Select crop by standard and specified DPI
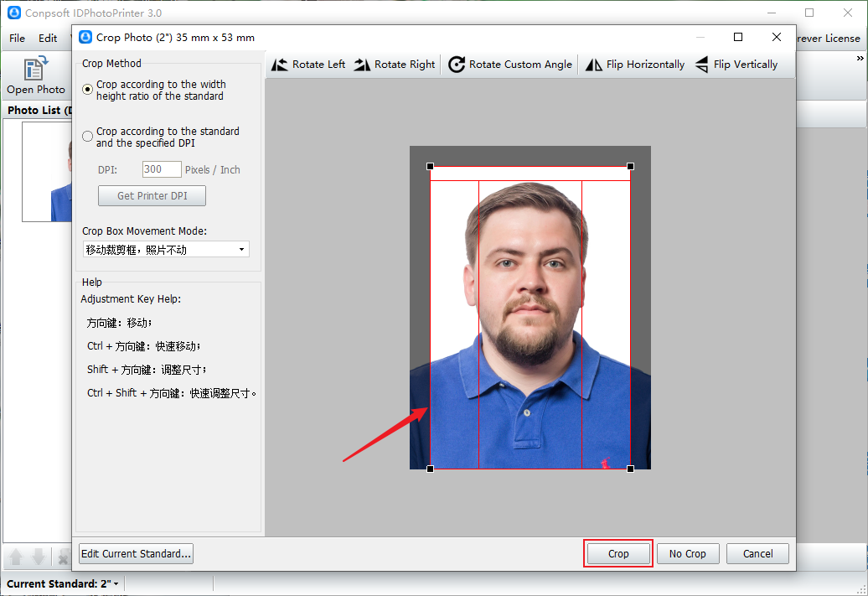This screenshot has width=868, height=596. coord(87,137)
